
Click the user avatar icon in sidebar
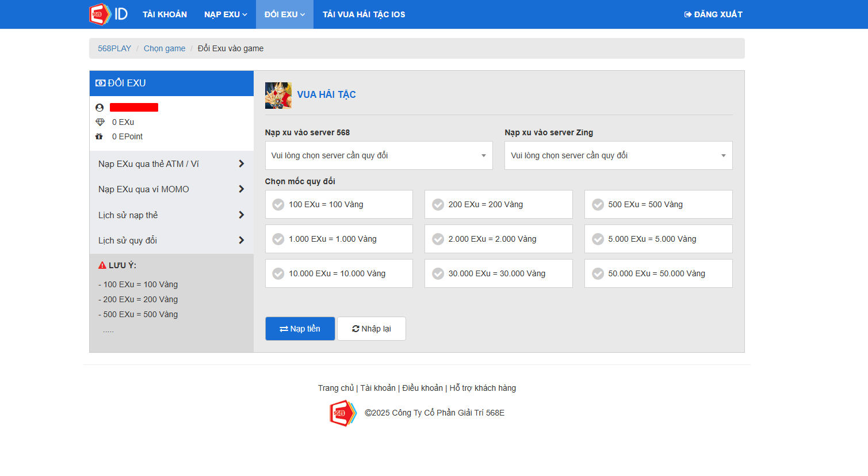[100, 108]
